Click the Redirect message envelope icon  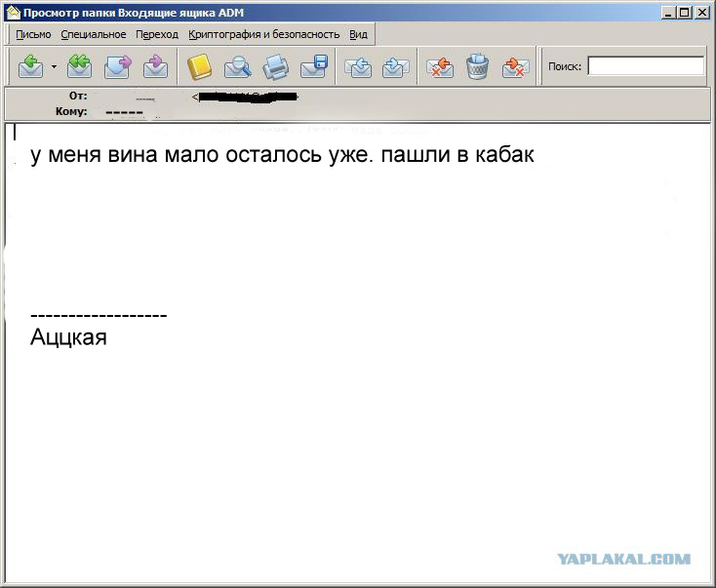(155, 66)
